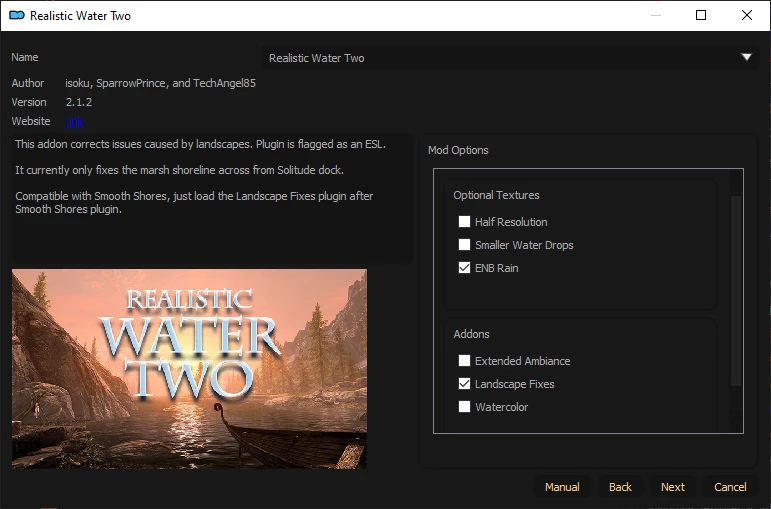Enable the Extended Ambiance addon
The image size is (771, 509).
click(x=464, y=360)
